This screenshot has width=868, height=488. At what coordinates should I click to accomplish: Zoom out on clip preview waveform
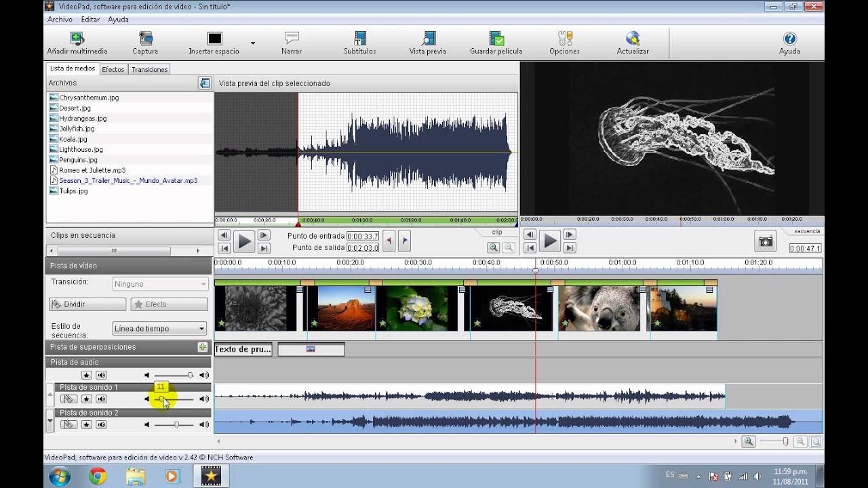point(508,247)
